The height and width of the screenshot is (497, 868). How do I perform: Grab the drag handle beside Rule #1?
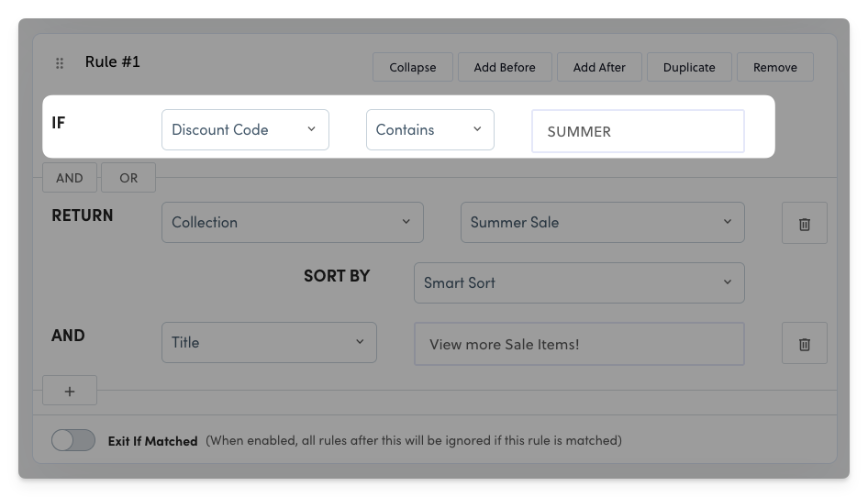(x=60, y=63)
